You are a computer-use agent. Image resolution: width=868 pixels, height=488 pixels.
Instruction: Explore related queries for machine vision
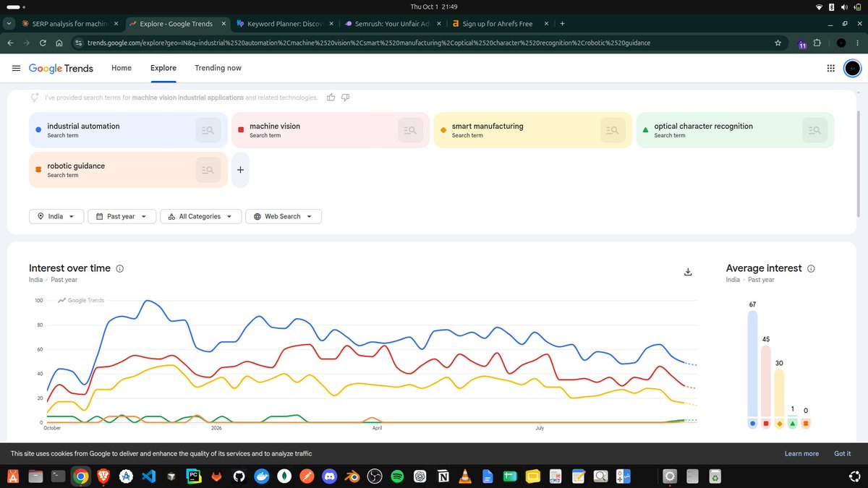click(410, 130)
